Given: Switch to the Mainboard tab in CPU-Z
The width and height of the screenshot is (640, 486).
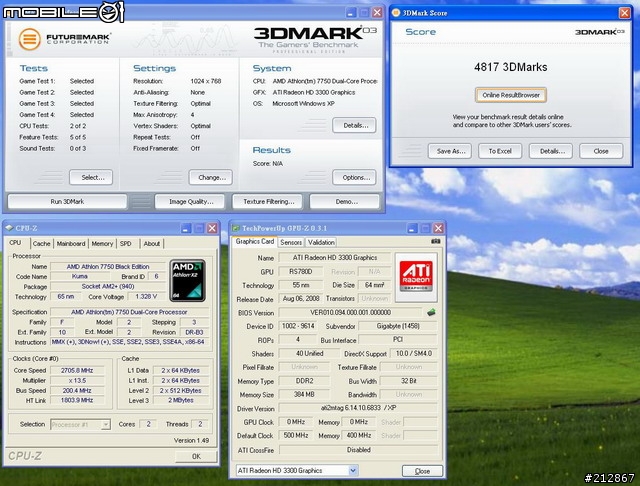Looking at the screenshot, I should pos(71,244).
